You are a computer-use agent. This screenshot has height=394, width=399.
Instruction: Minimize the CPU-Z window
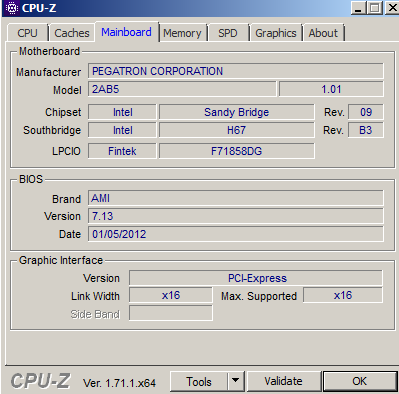coord(359,8)
